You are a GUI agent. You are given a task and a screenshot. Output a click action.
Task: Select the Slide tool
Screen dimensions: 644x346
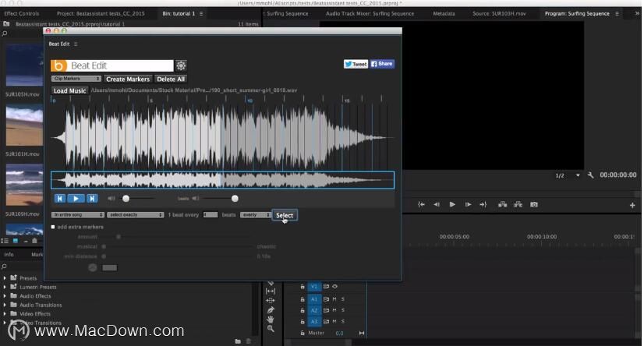[271, 301]
